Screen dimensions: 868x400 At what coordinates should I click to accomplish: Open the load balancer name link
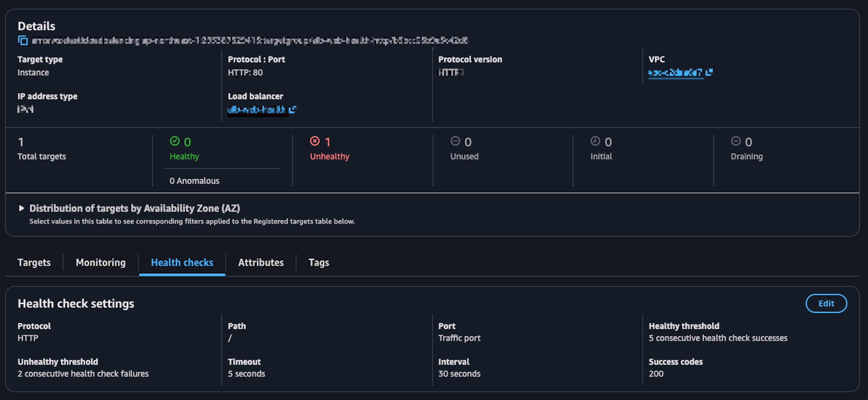256,109
